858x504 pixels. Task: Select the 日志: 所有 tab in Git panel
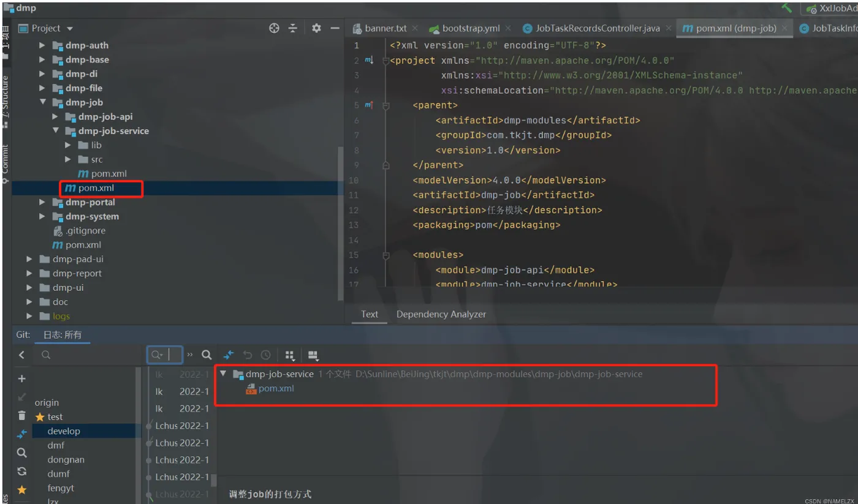tap(62, 335)
